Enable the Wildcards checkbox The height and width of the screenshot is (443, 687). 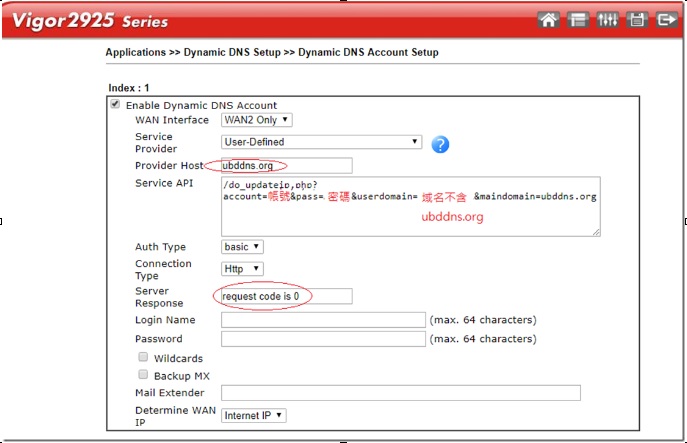pyautogui.click(x=143, y=357)
